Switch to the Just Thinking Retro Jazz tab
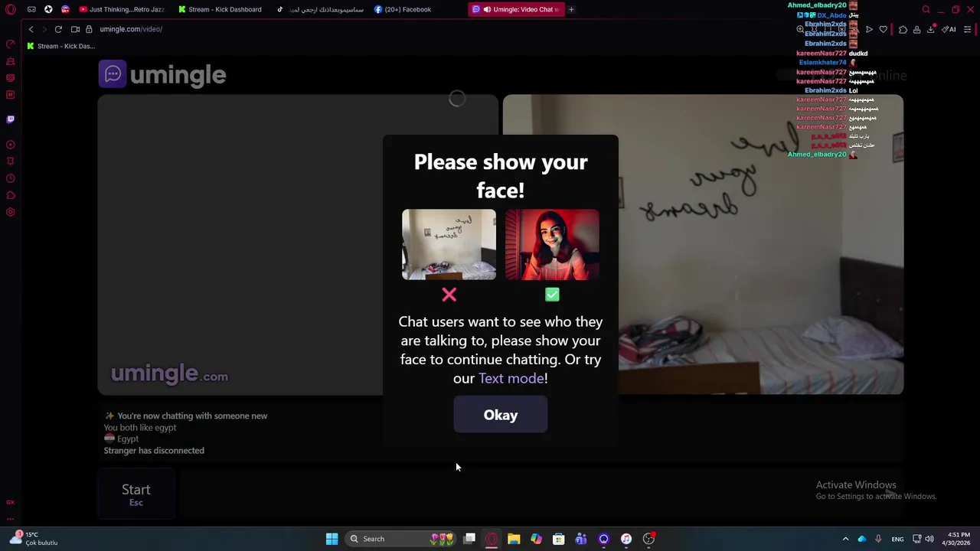 pyautogui.click(x=122, y=9)
